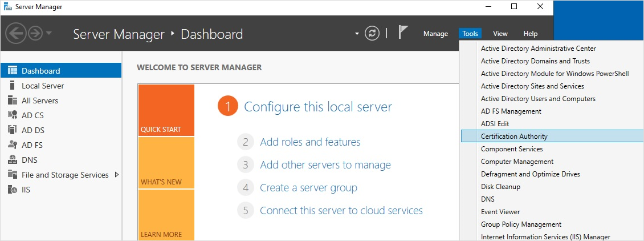The width and height of the screenshot is (644, 241).
Task: Select AD FS in navigation pane
Action: [x=61, y=144]
